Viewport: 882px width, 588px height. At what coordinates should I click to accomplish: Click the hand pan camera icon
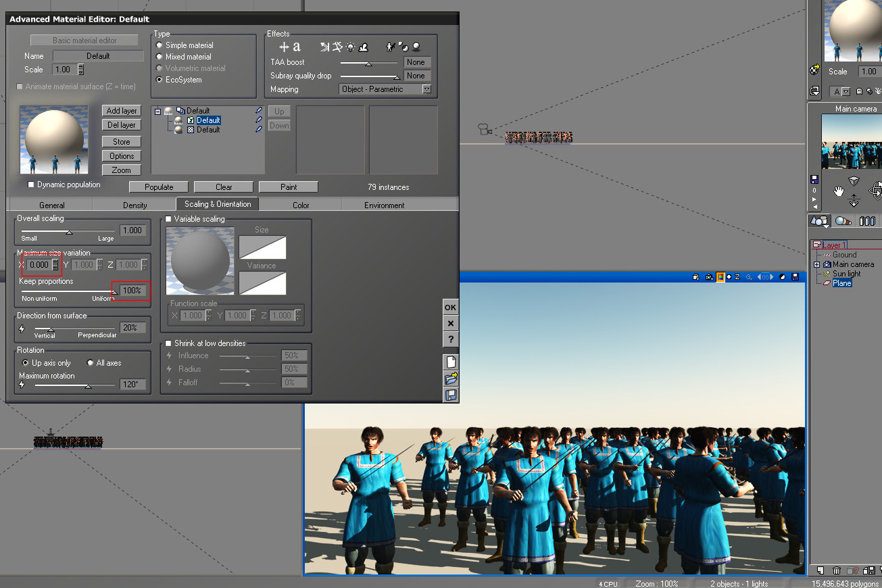[839, 191]
